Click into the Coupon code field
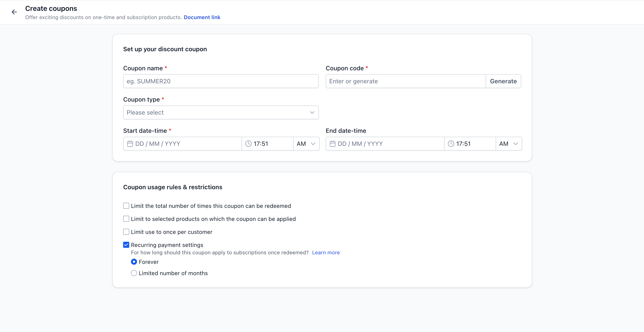Viewport: 644px width, 332px height. pos(405,81)
